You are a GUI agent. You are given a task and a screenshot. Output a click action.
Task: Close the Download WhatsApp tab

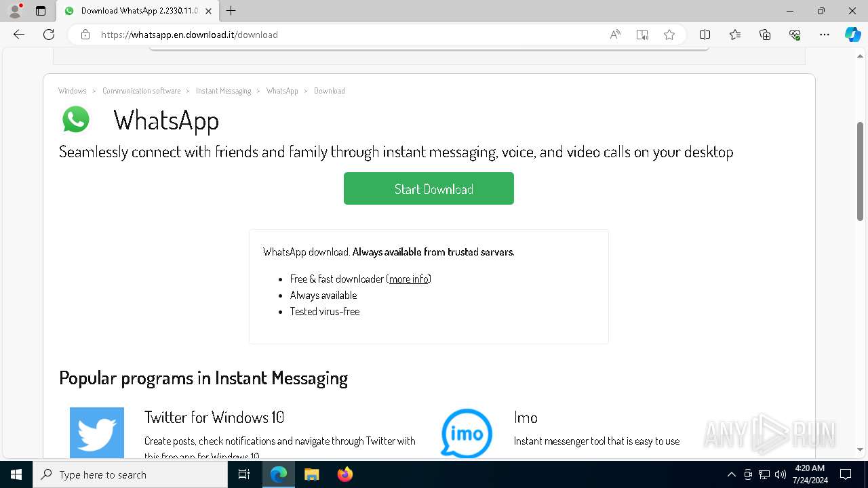[208, 11]
